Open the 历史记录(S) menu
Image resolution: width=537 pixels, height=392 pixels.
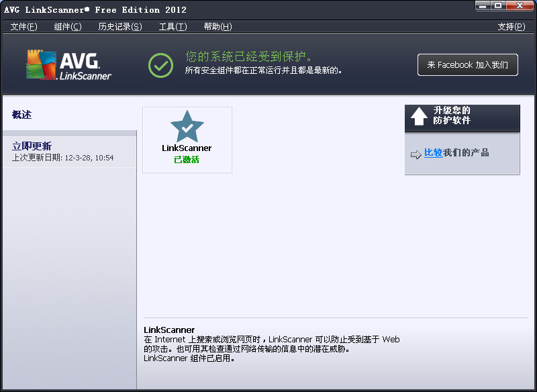pos(120,27)
